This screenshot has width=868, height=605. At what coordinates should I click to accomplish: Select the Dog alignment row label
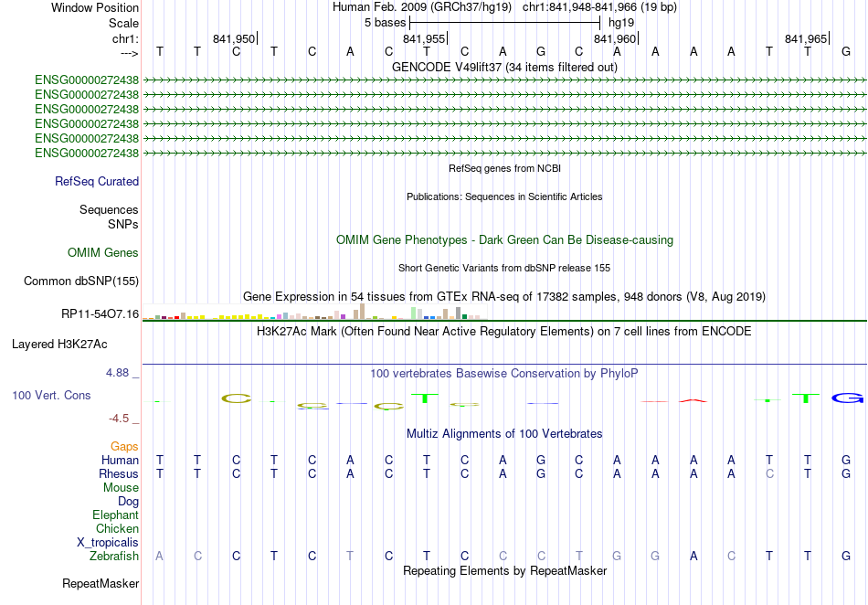point(129,502)
